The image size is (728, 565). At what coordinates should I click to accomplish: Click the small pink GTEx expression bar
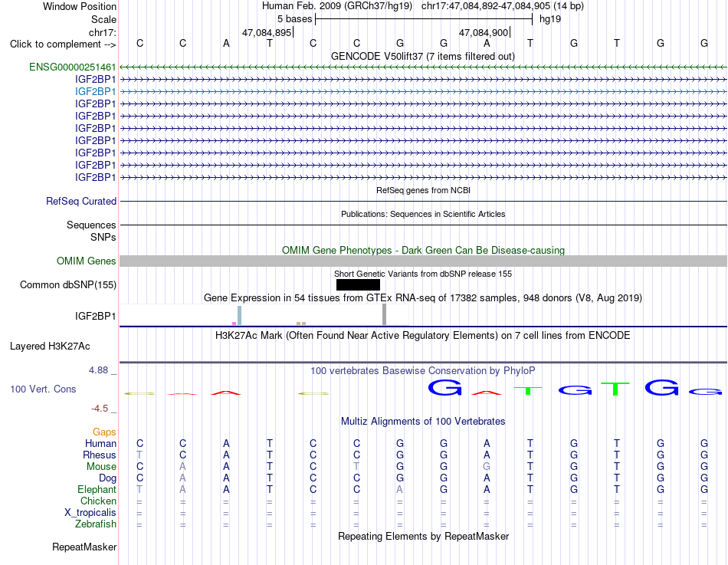coord(234,324)
